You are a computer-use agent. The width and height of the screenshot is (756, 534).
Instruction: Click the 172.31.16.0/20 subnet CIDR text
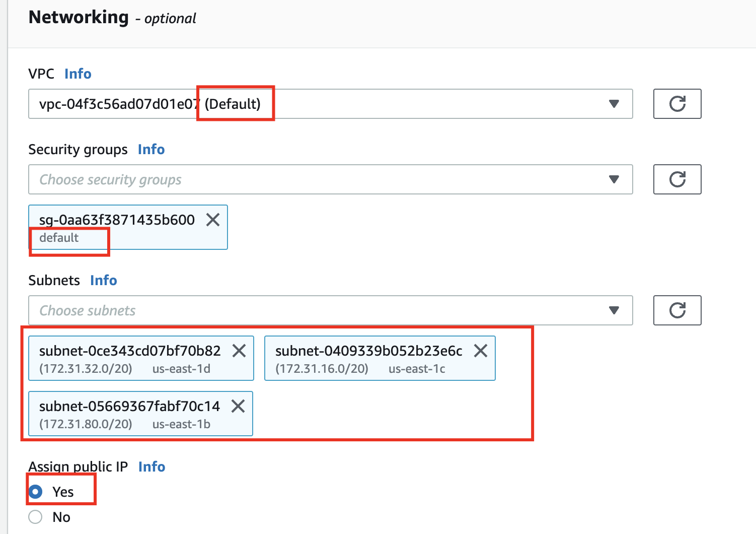322,369
